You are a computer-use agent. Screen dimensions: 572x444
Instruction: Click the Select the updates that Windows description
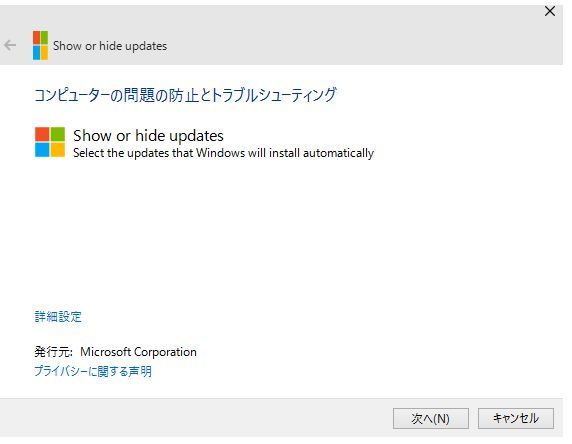(x=223, y=153)
